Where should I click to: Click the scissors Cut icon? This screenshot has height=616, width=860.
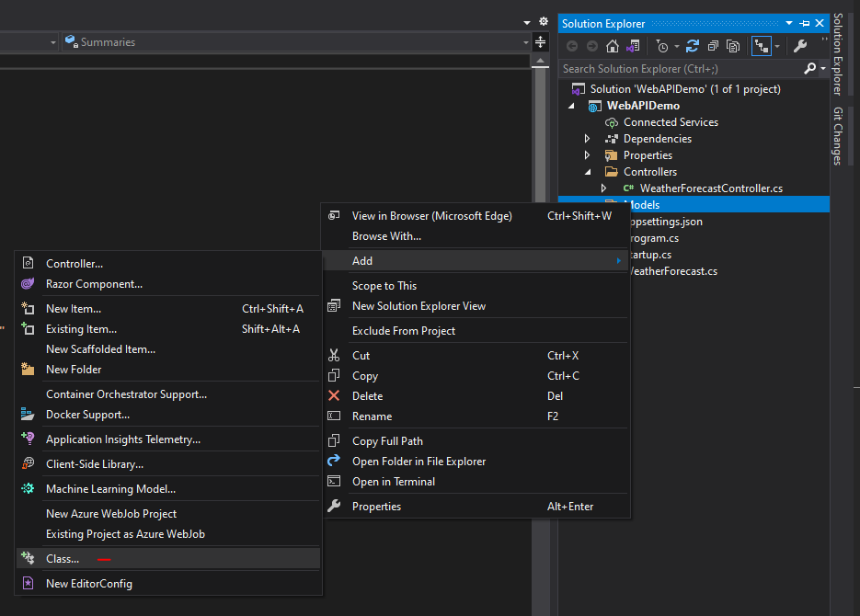coord(334,355)
